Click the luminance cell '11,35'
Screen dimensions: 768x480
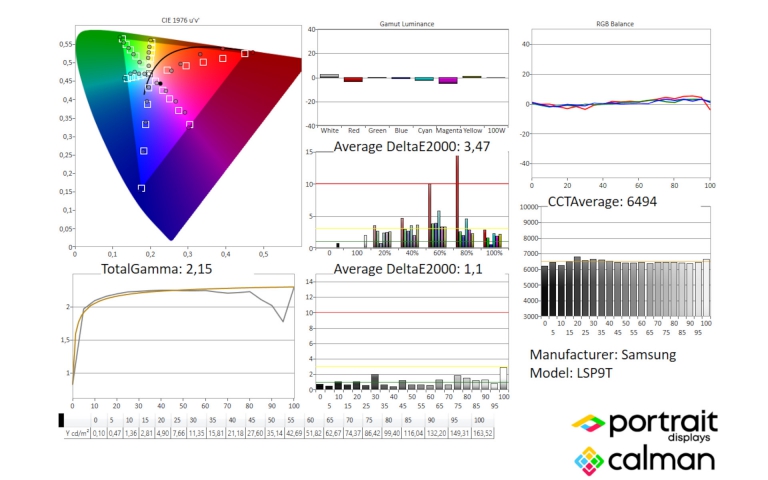[x=196, y=433]
